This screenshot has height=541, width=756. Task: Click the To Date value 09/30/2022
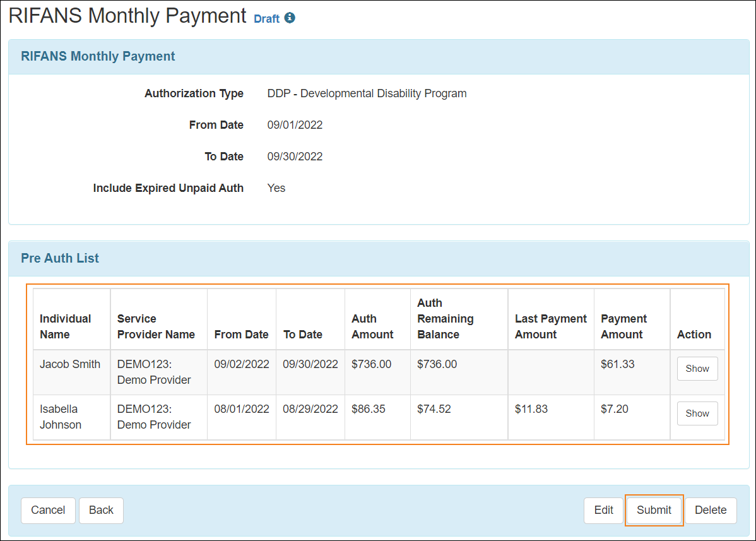tap(295, 156)
